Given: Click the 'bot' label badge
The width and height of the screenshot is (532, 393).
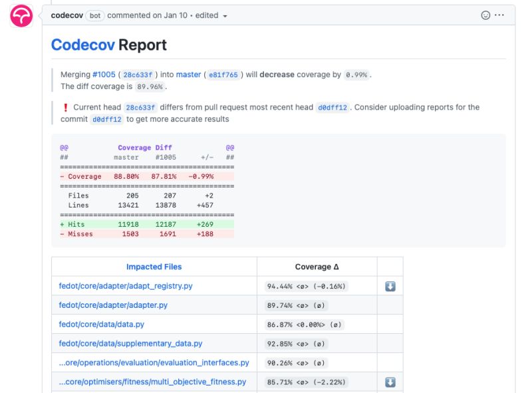Looking at the screenshot, I should tap(95, 15).
